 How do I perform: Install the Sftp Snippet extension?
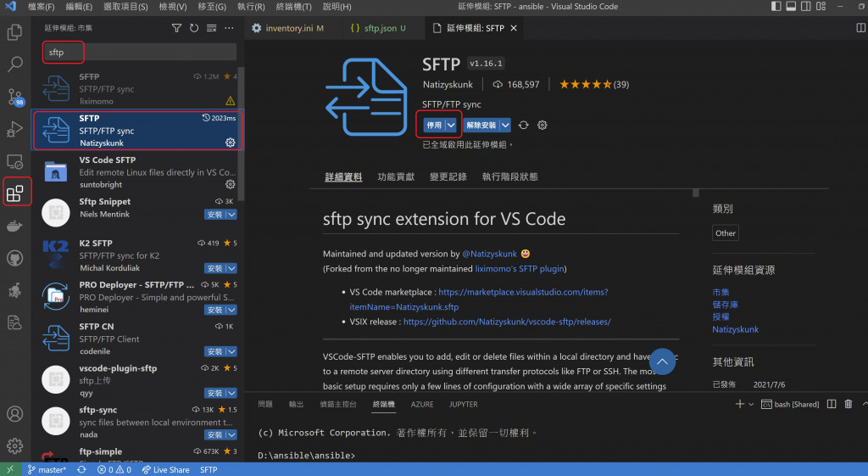(x=214, y=215)
